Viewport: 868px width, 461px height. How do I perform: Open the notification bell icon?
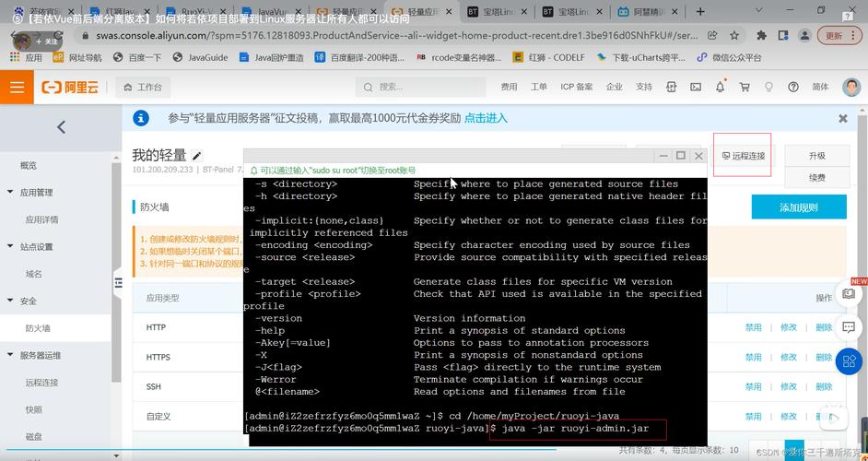(721, 87)
